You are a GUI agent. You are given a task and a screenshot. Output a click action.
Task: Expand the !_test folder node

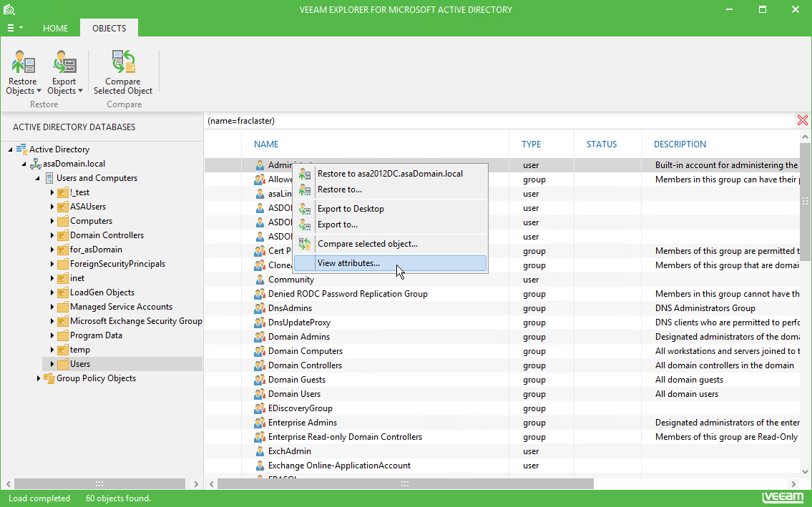[52, 192]
